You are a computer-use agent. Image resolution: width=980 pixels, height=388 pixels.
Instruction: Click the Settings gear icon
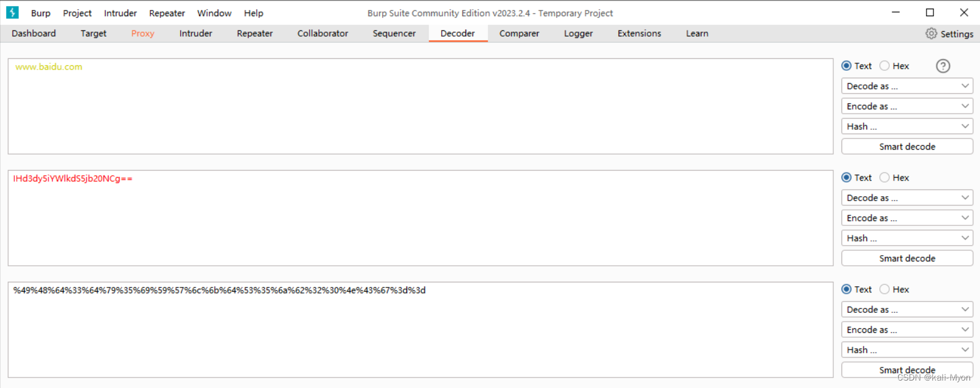coord(931,34)
